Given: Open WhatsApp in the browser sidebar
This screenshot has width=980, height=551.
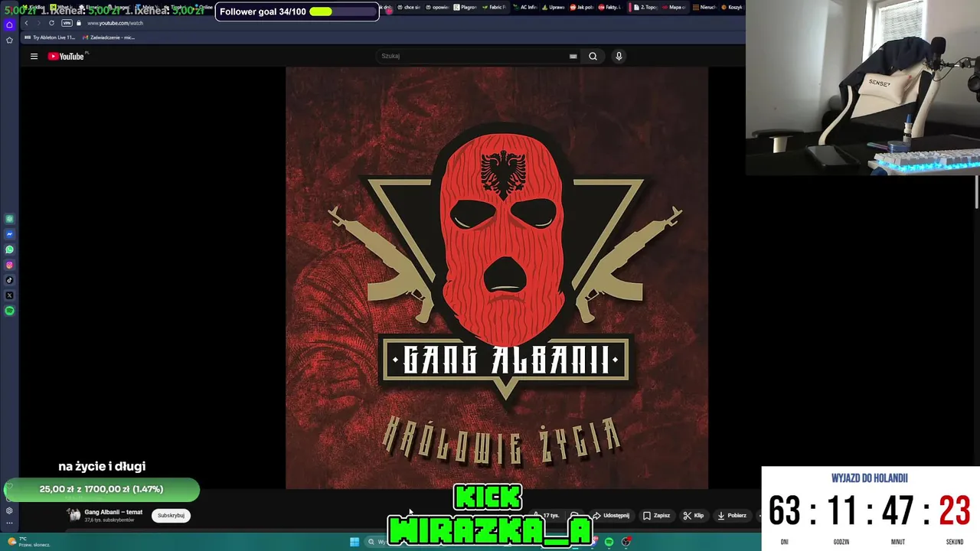Looking at the screenshot, I should (x=9, y=249).
